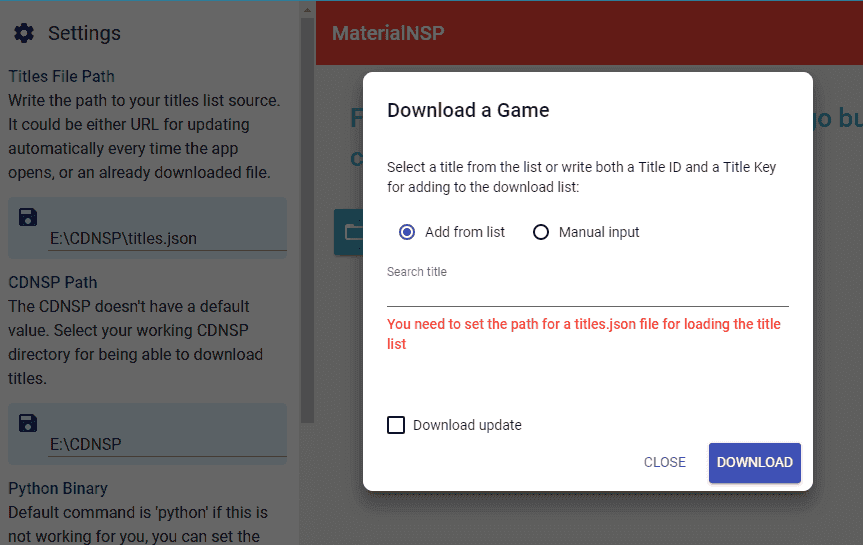863x545 pixels.
Task: Enable the Download update checkbox
Action: coord(396,425)
